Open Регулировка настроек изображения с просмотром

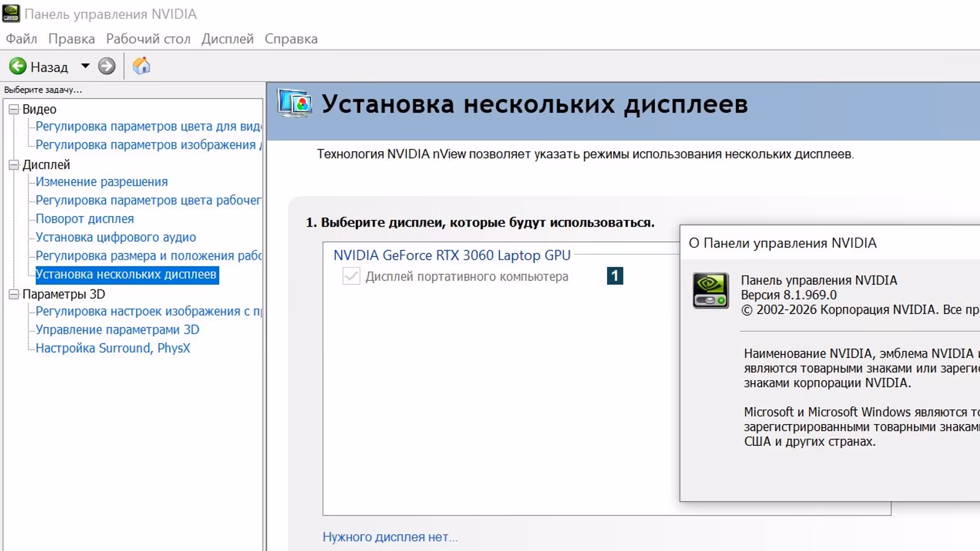coord(148,311)
